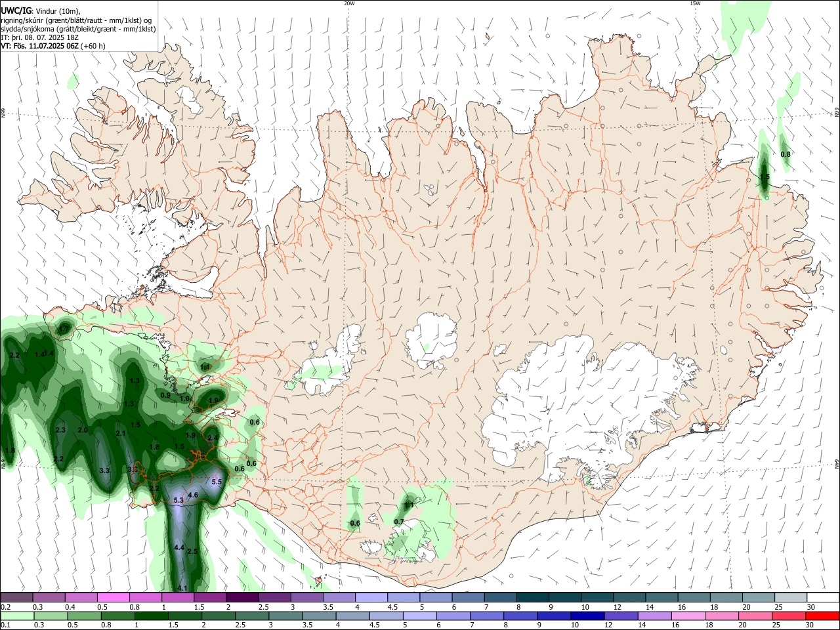The image size is (840, 630).
Task: Click the '(+60 h)' forecast offset text
Action: coord(93,46)
